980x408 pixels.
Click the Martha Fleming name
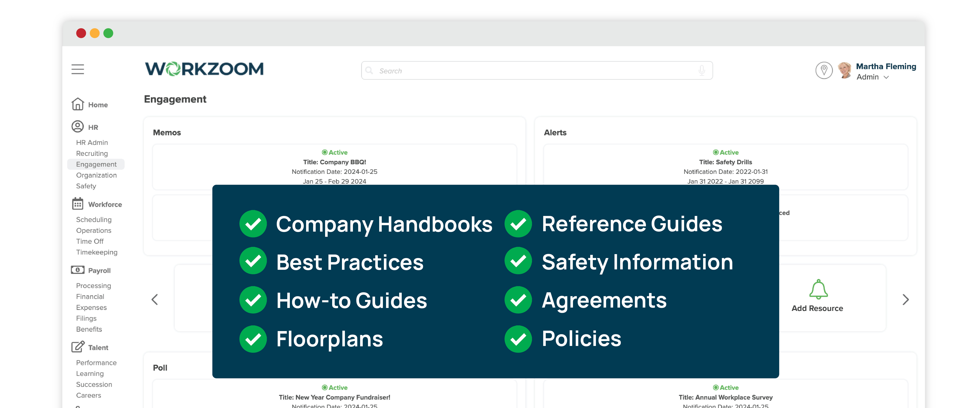click(886, 67)
